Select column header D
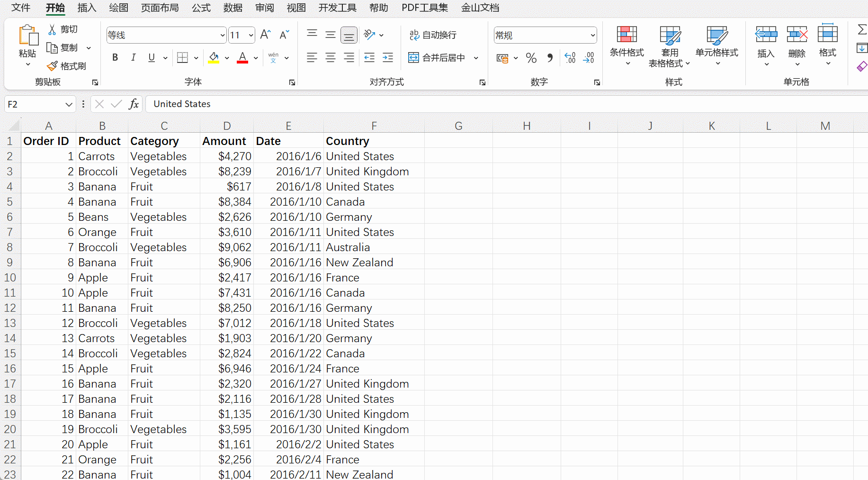This screenshot has height=480, width=868. point(227,126)
